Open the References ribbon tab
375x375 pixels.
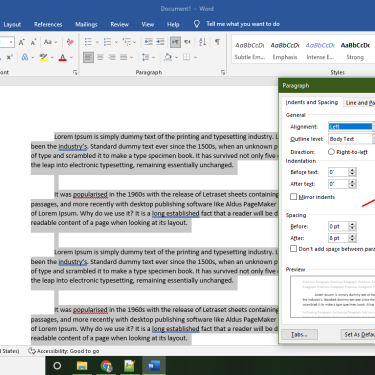point(48,24)
